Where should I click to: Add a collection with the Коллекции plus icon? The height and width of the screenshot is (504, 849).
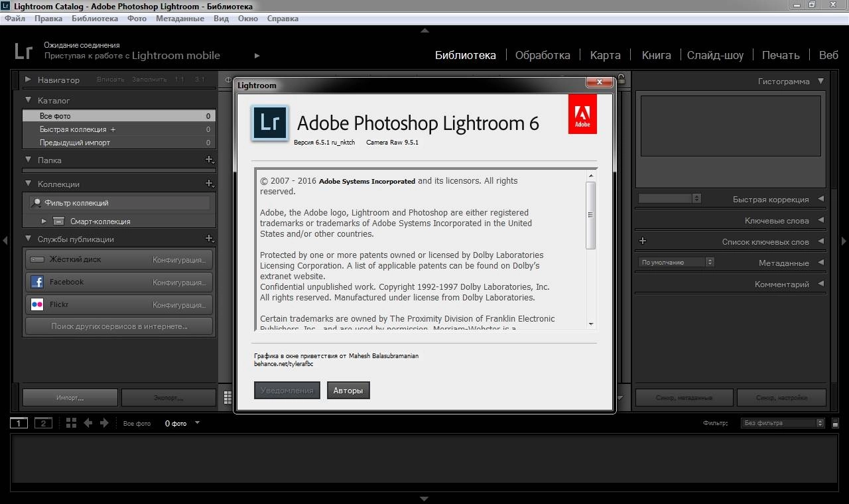(209, 184)
